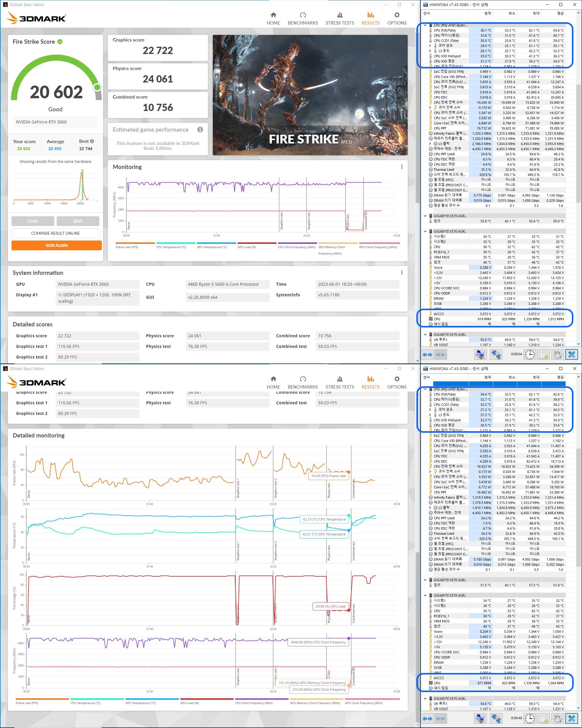
Task: Expand 코어 전력 소비 row in HWiNFO timed 0:08:04
Action: [x=430, y=107]
